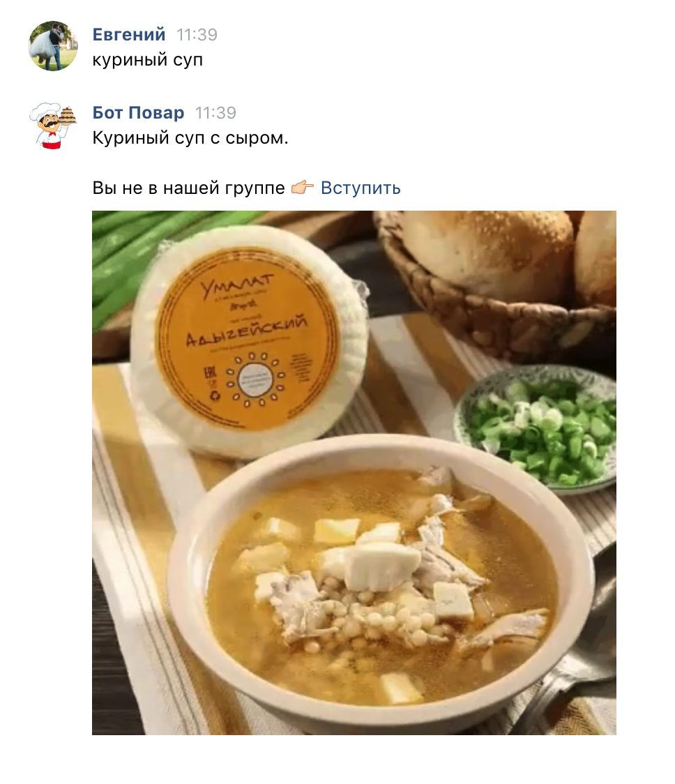Click the text "Вы не в нашей группе"
Screen dimensions: 675x784
coord(188,188)
